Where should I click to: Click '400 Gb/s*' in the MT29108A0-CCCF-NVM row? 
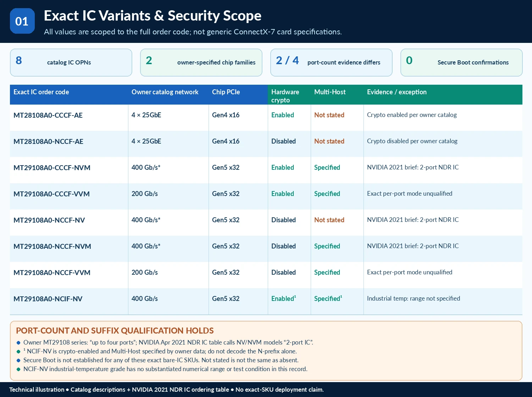coord(146,168)
